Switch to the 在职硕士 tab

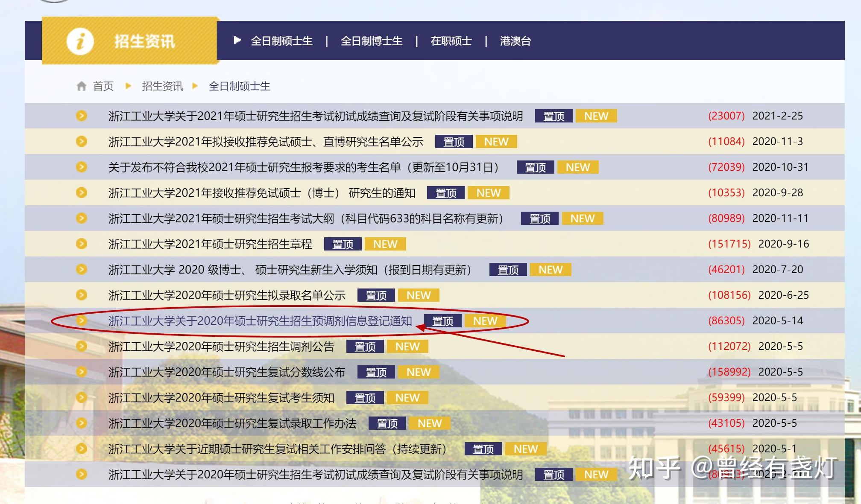(x=451, y=41)
